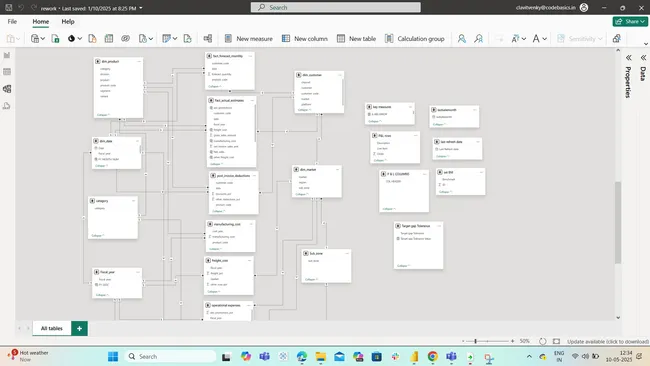
Task: Click the Dataverse link icon
Action: click(125, 39)
